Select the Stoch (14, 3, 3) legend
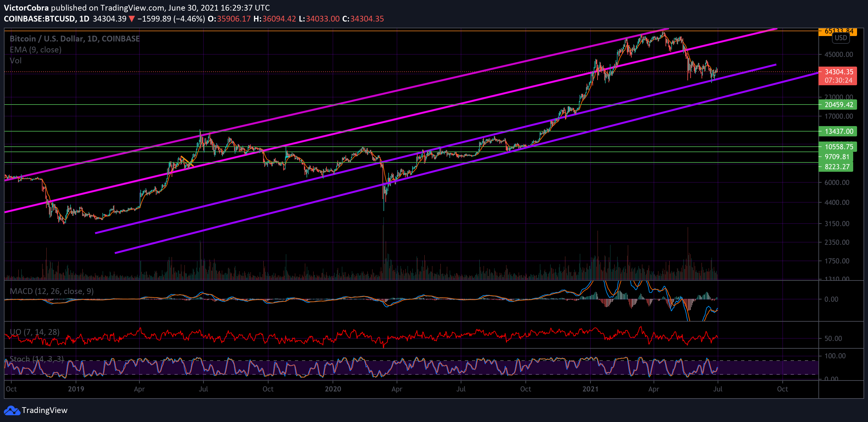Screen dimensions: 868x422 [x=36, y=359]
